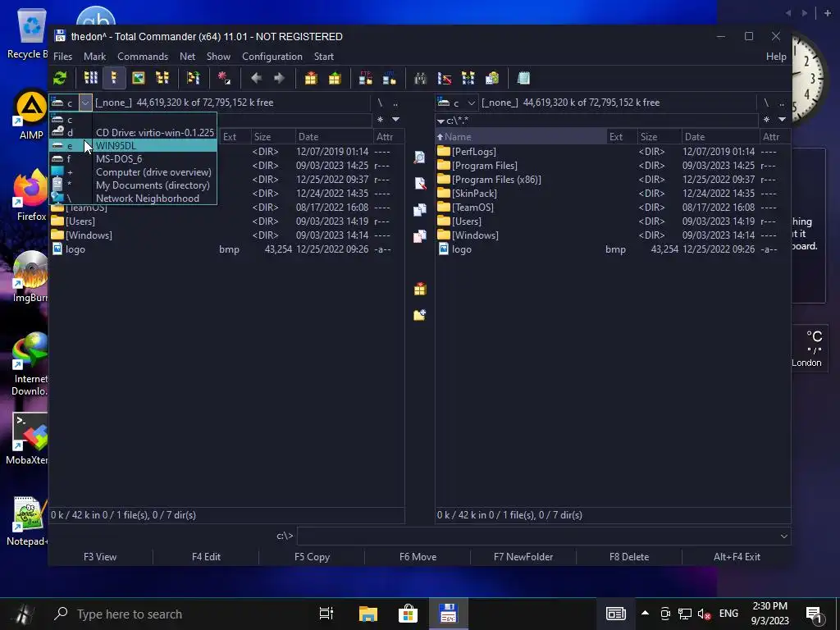Click F5 Copy button
This screenshot has width=840, height=630.
click(312, 557)
